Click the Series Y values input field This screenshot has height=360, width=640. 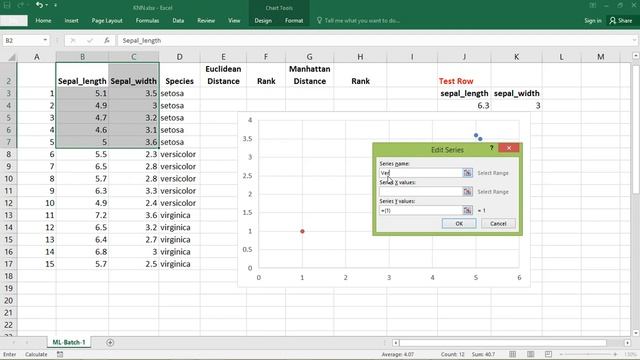pyautogui.click(x=420, y=210)
